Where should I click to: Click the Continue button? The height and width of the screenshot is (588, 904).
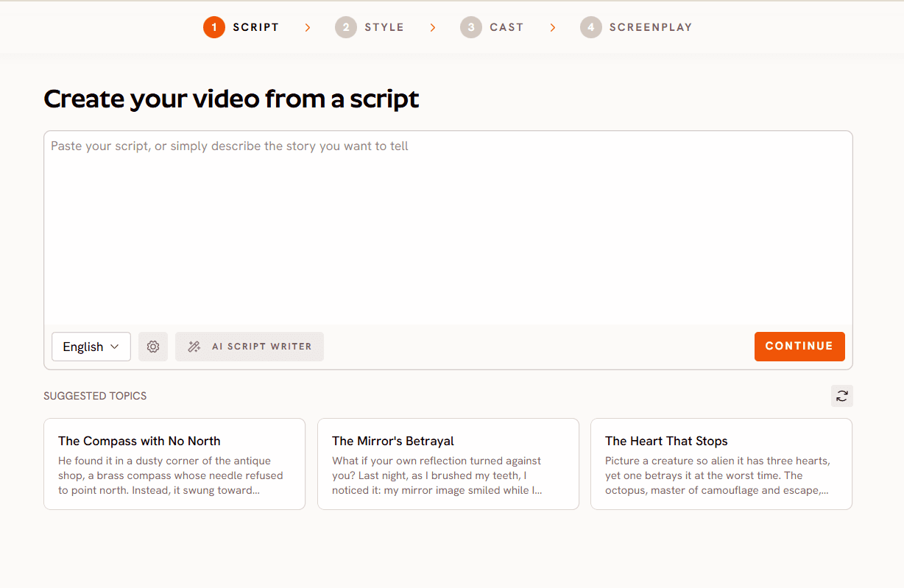coord(799,347)
